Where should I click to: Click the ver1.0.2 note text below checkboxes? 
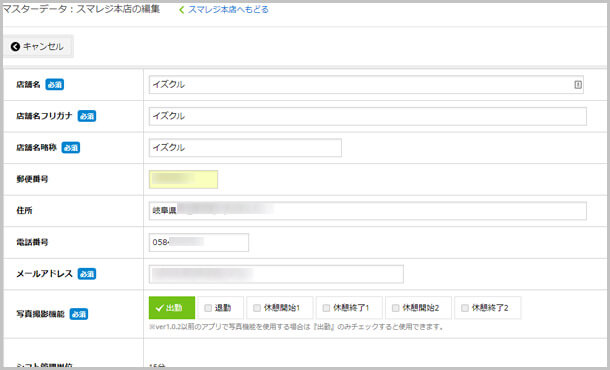pos(297,327)
